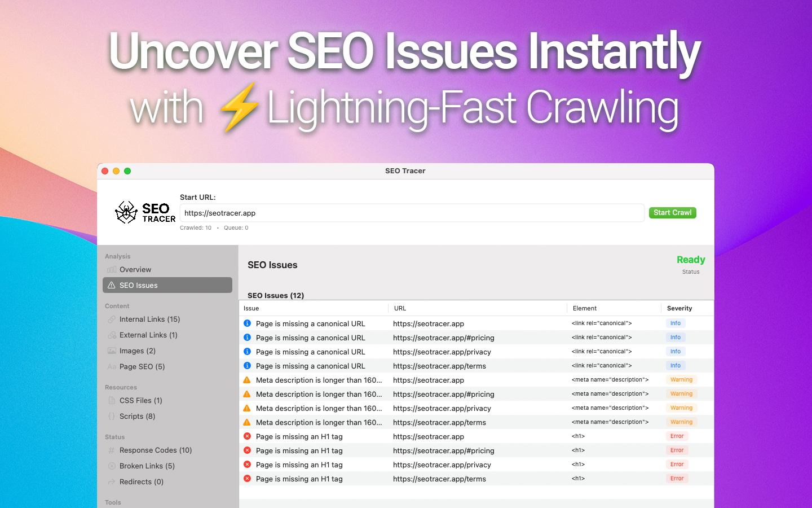
Task: Click the SEO Issues warning triangle icon
Action: tap(112, 286)
